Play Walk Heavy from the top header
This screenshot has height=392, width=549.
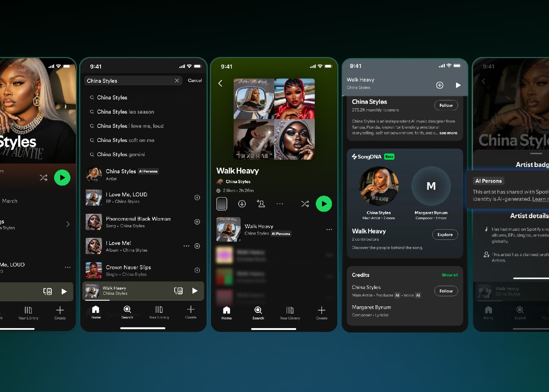[x=458, y=85]
